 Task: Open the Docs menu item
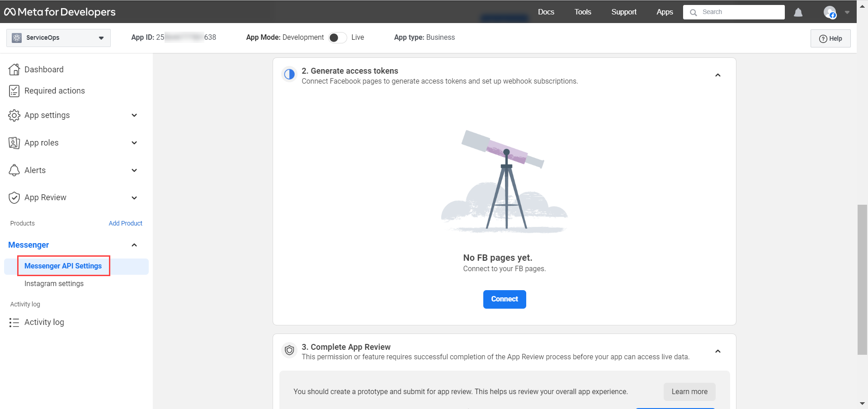546,12
